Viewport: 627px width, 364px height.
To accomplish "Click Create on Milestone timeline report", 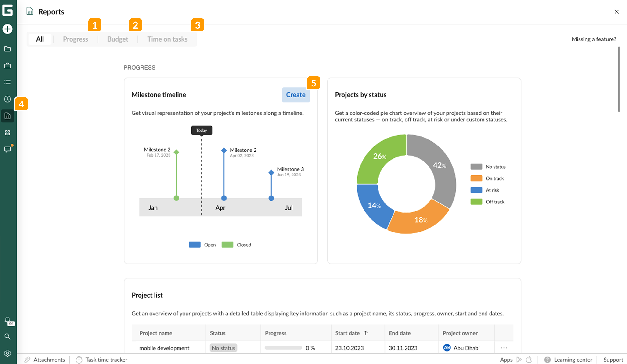I will 295,95.
